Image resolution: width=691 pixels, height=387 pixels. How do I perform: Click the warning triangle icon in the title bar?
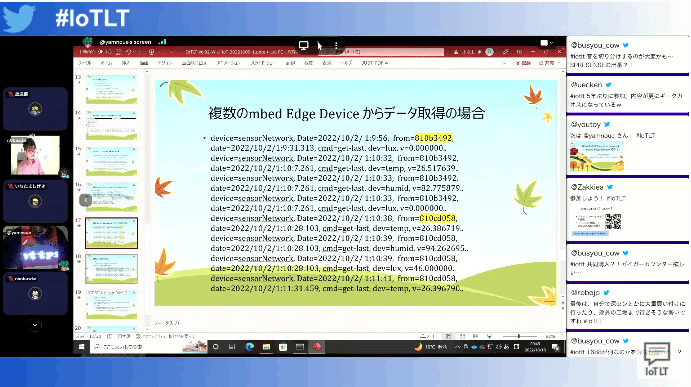click(x=456, y=52)
